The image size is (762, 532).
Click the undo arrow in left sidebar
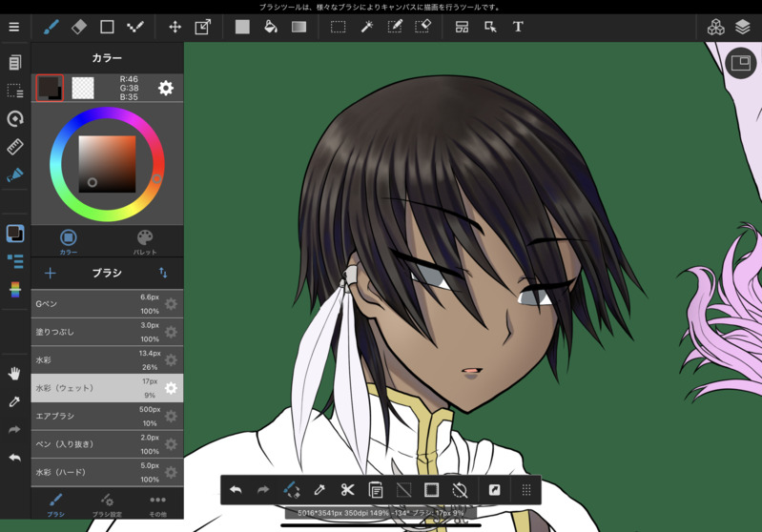[x=14, y=458]
